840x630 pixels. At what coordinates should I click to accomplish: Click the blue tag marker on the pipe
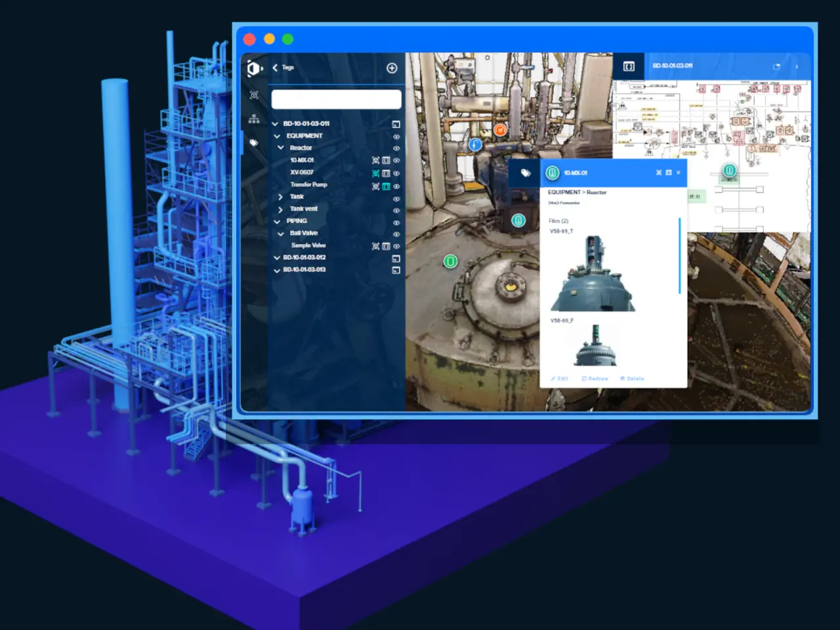point(475,144)
